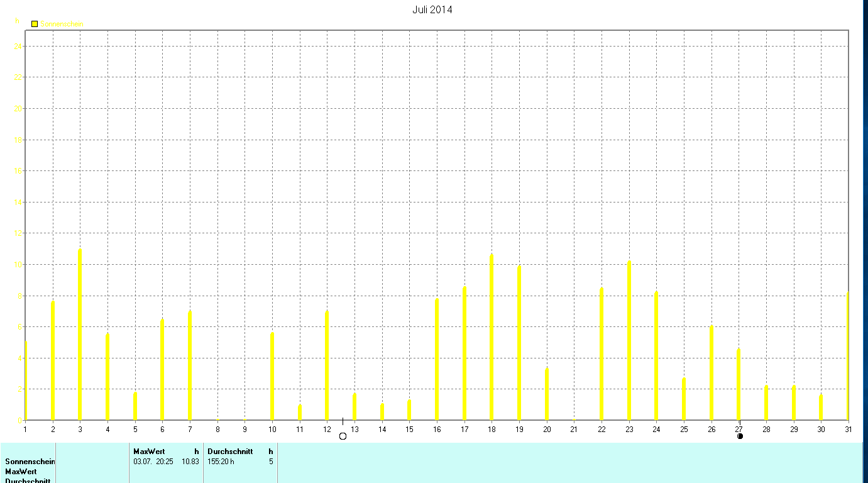
Task: Click the bar for day 20
Action: (547, 394)
